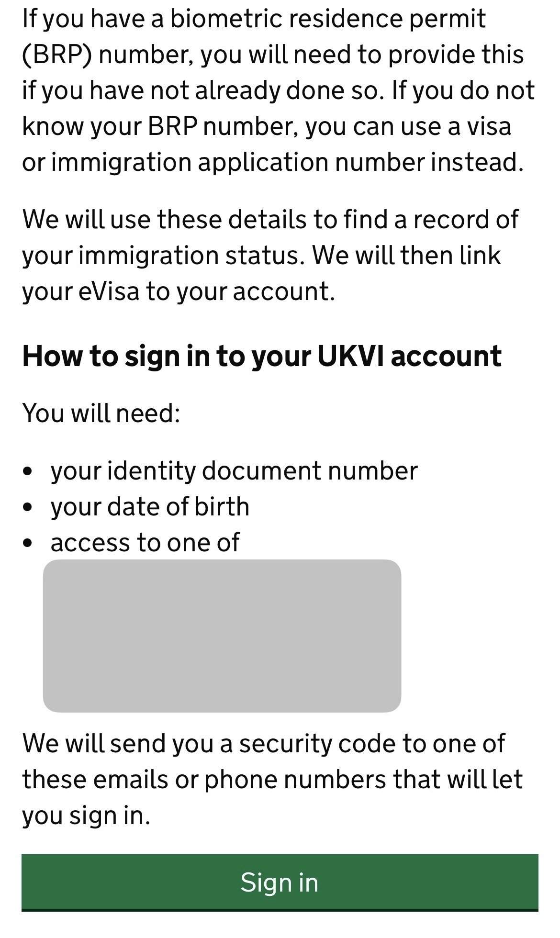Click 'you sign in.' closing text
The image size is (560, 938).
coord(86,815)
